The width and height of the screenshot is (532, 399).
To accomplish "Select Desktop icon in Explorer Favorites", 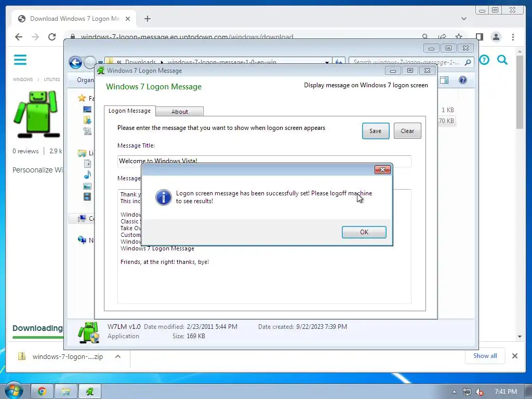I will click(87, 109).
